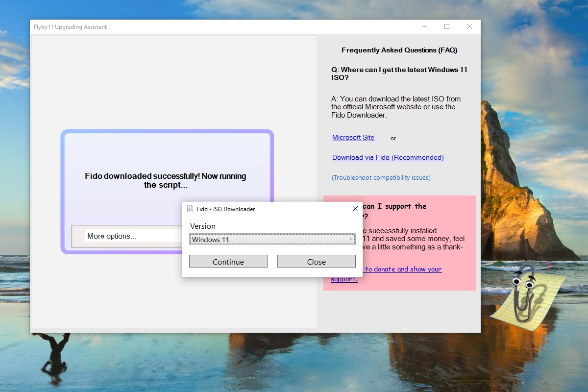This screenshot has height=392, width=588.
Task: Click the Continue button in Fido dialog
Action: click(228, 262)
